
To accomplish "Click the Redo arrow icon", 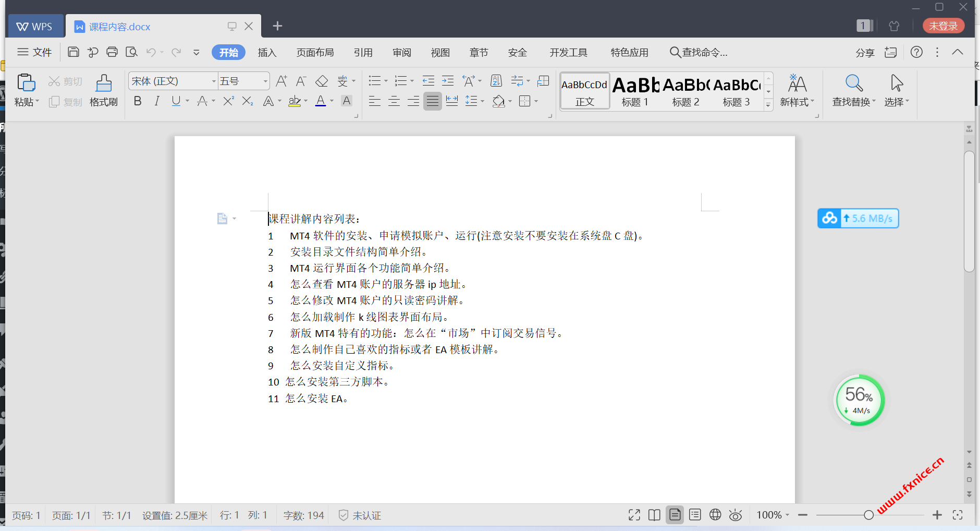I will [176, 52].
